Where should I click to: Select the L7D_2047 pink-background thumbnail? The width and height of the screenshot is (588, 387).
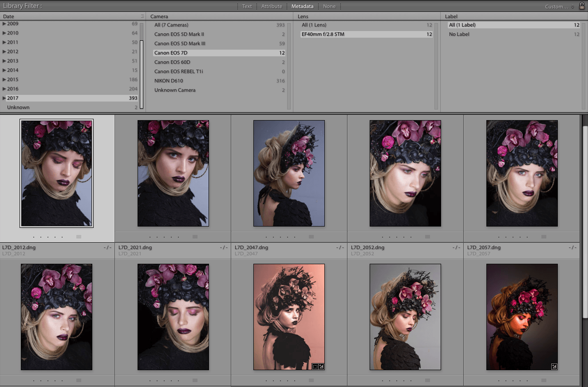click(289, 317)
